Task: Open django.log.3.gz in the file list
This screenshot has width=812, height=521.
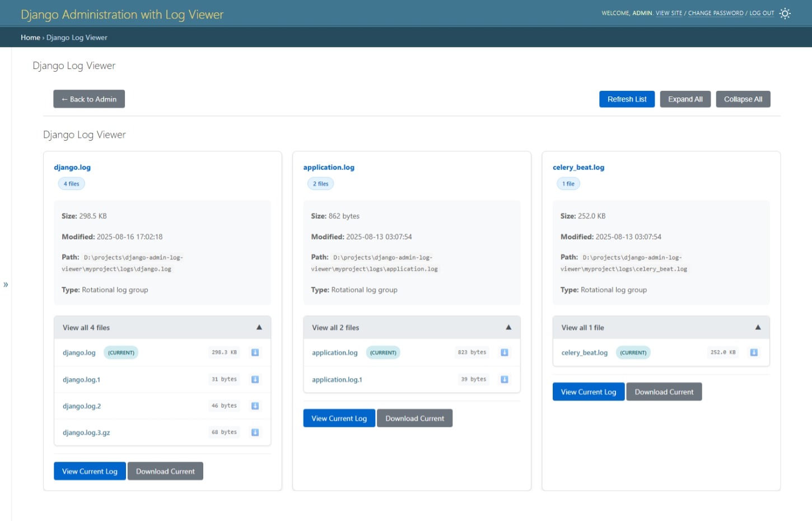Action: (86, 432)
